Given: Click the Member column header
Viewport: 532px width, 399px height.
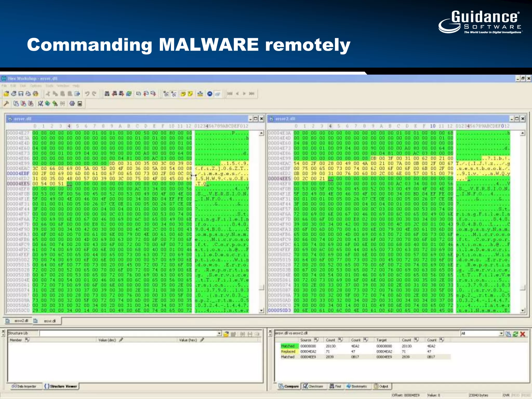Looking at the screenshot, I should (x=52, y=340).
